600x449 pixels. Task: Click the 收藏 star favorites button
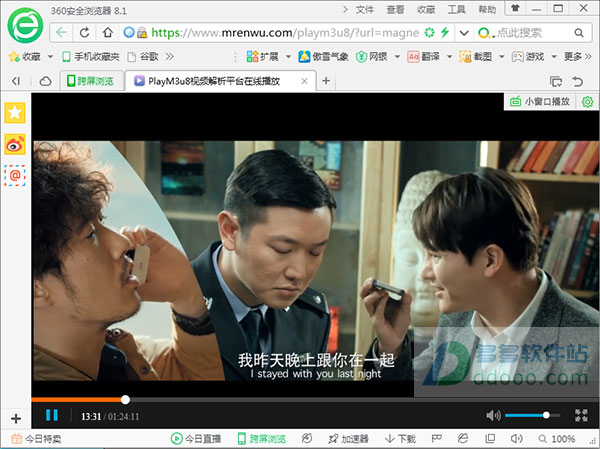[x=24, y=57]
